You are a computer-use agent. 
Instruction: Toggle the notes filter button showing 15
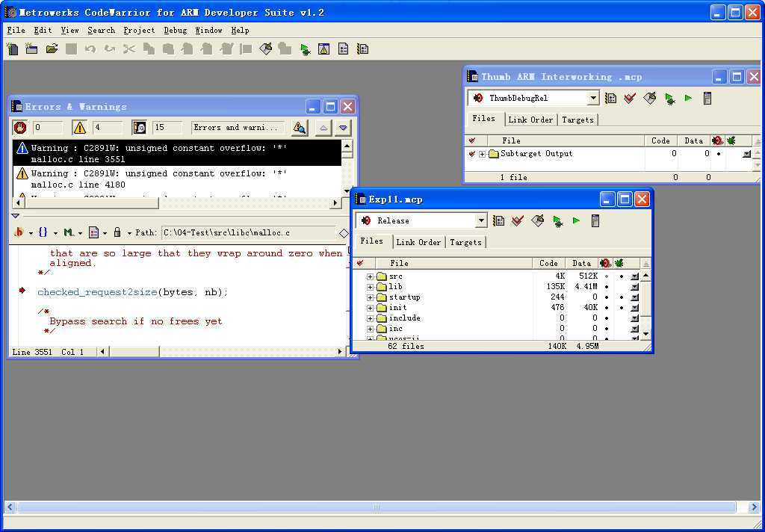pyautogui.click(x=139, y=128)
